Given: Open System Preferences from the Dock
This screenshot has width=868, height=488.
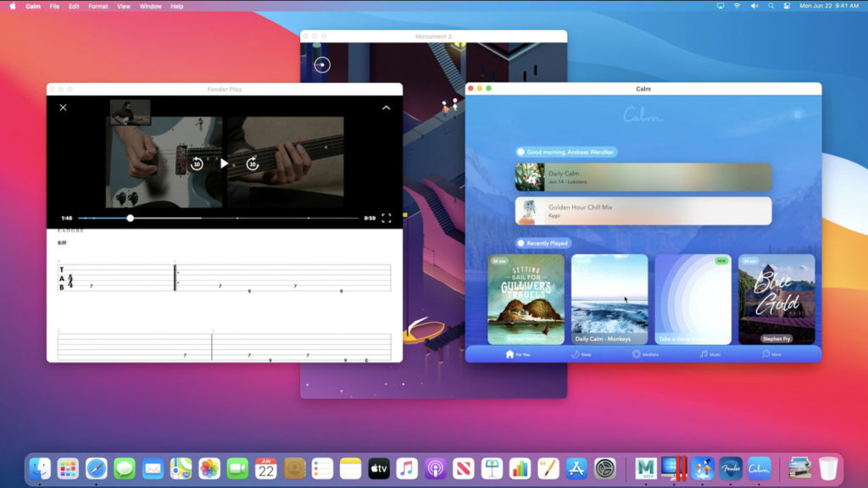Looking at the screenshot, I should (x=604, y=469).
